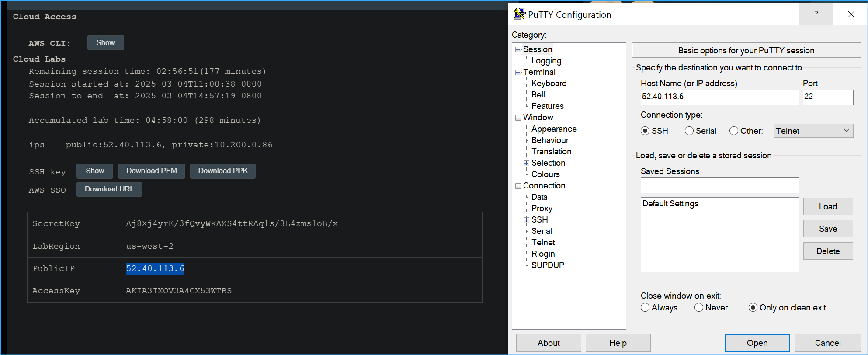Open the Keyboard category
868x355 pixels.
(x=549, y=83)
